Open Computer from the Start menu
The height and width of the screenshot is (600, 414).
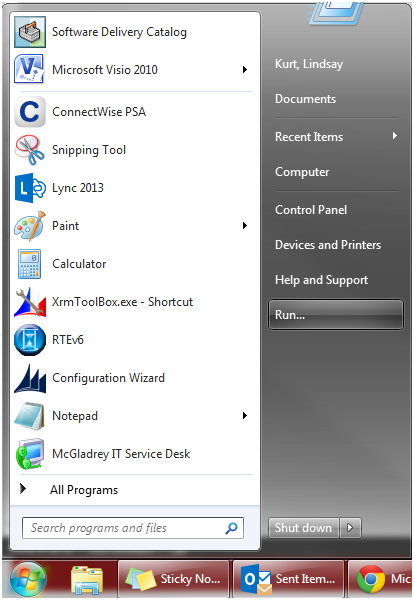point(302,172)
